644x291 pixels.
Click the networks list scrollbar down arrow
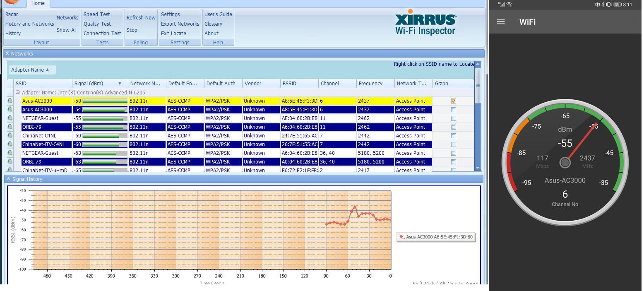(x=478, y=168)
